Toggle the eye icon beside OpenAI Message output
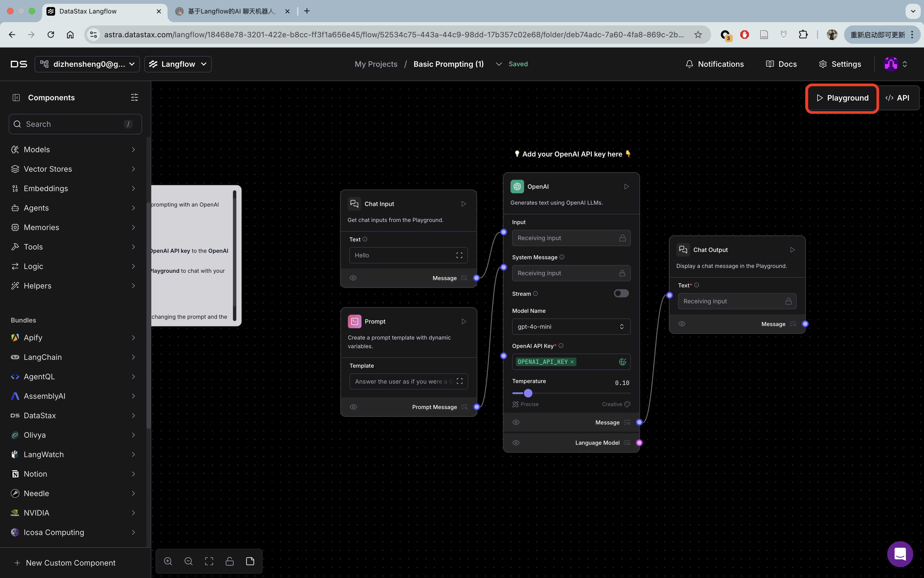Viewport: 924px width, 578px height. point(516,422)
